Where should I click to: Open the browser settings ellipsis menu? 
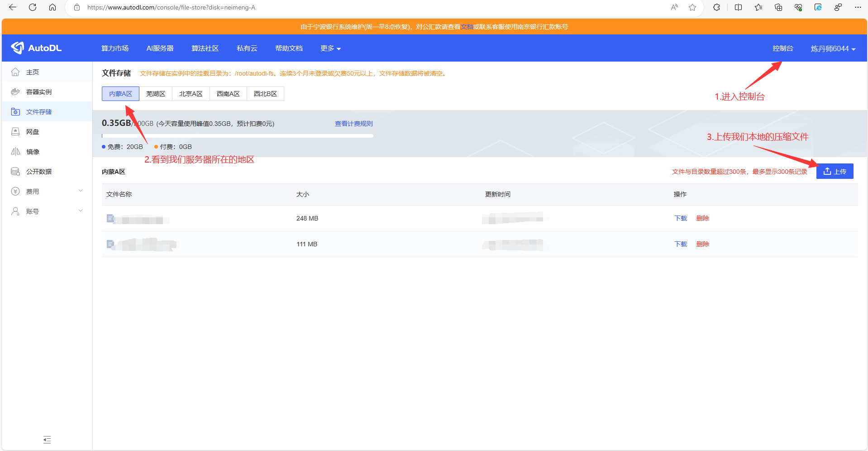pyautogui.click(x=858, y=7)
